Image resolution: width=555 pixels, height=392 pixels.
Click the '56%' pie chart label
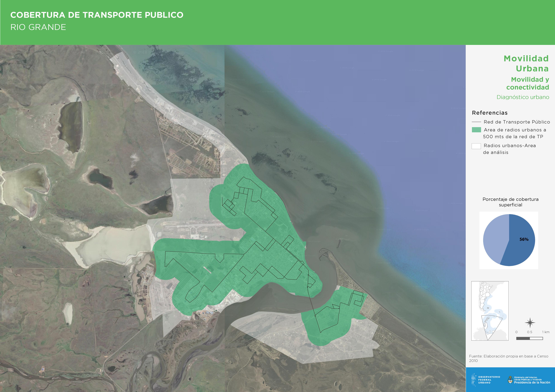524,239
